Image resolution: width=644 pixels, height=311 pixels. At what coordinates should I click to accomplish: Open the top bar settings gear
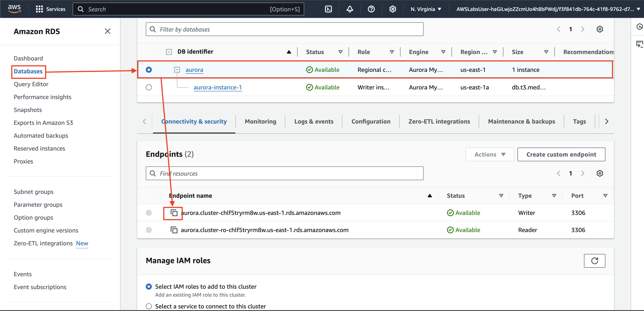coord(393,9)
